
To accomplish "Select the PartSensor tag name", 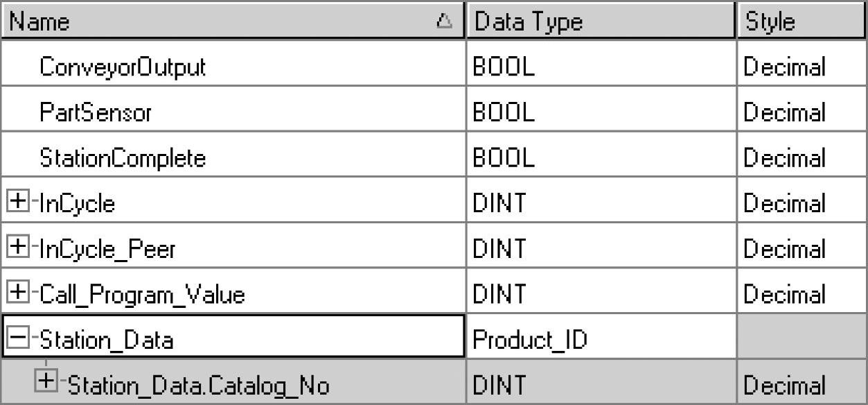I will pos(96,112).
